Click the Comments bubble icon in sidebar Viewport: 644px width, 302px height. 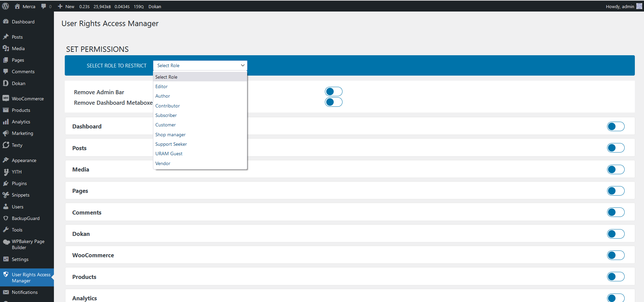point(6,71)
